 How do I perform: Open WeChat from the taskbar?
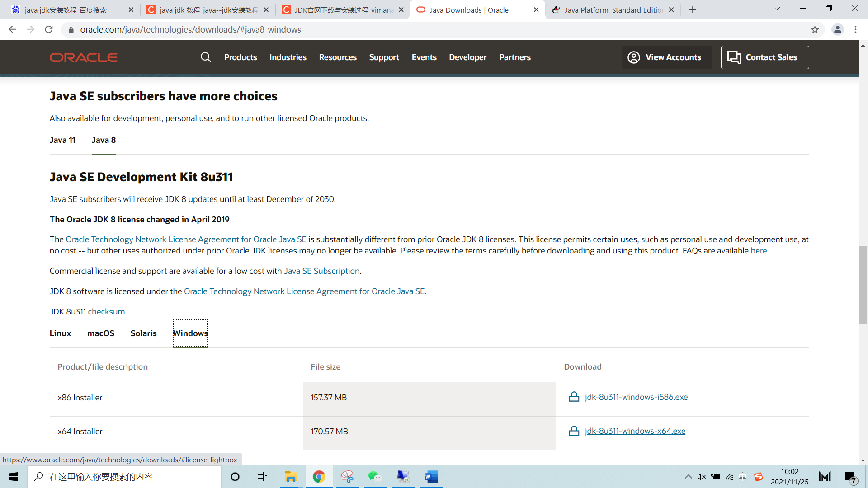point(374,477)
